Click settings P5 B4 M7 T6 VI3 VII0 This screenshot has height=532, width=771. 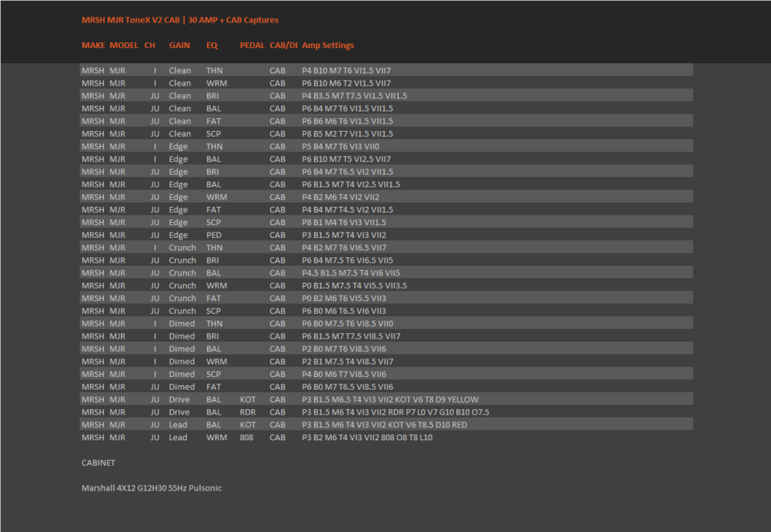pyautogui.click(x=341, y=147)
